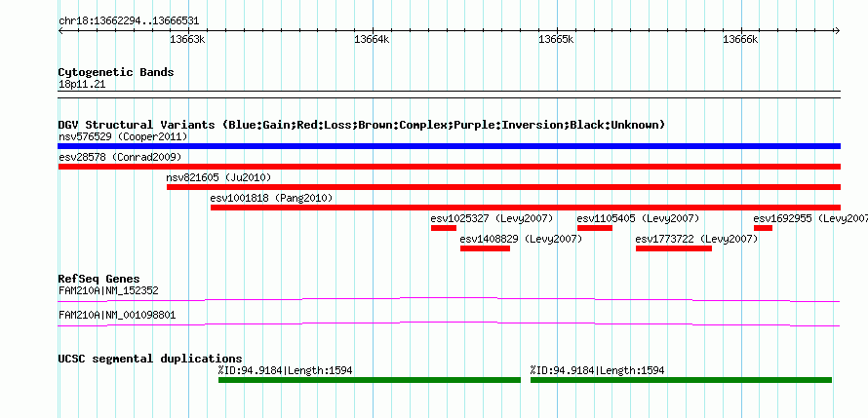
Task: Select the FAM210A|NM_152352 gene label
Action: 109,290
